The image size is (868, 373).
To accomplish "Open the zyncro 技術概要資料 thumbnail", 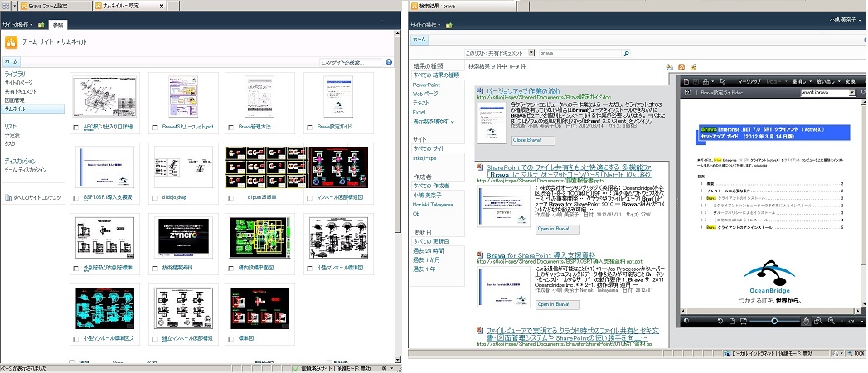I will click(x=183, y=238).
